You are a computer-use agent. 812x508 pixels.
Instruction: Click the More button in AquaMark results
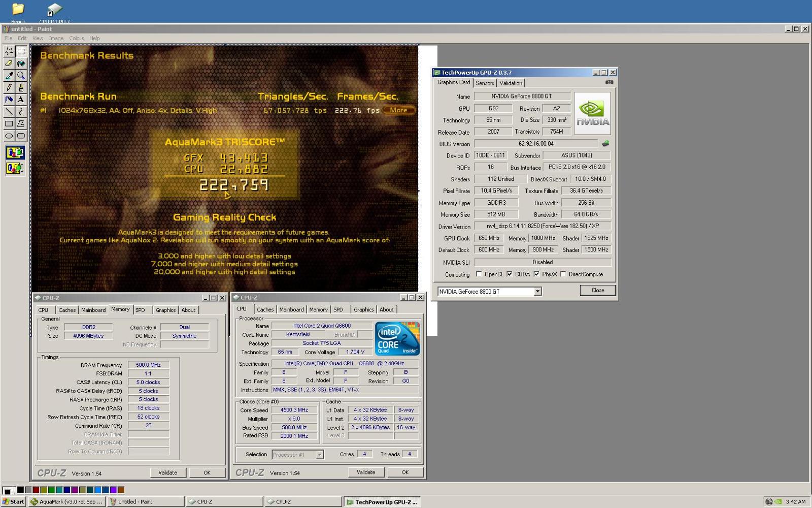pos(399,110)
